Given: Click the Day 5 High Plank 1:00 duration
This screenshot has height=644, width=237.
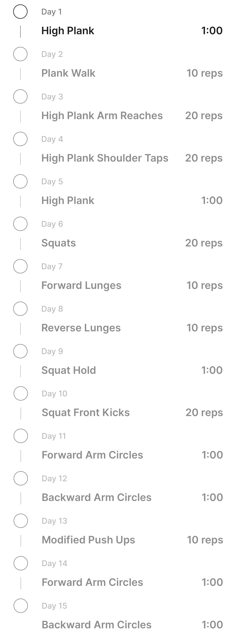Looking at the screenshot, I should coord(212,201).
